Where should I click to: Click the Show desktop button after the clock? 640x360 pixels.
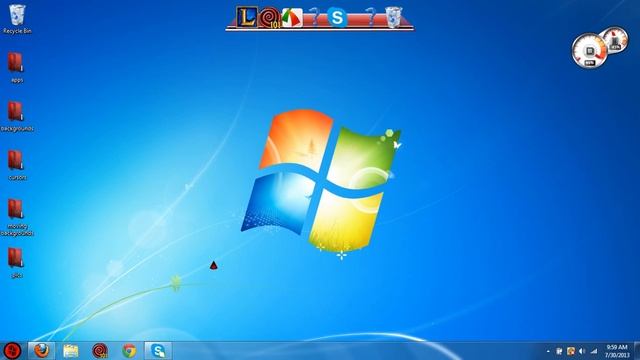click(637, 351)
